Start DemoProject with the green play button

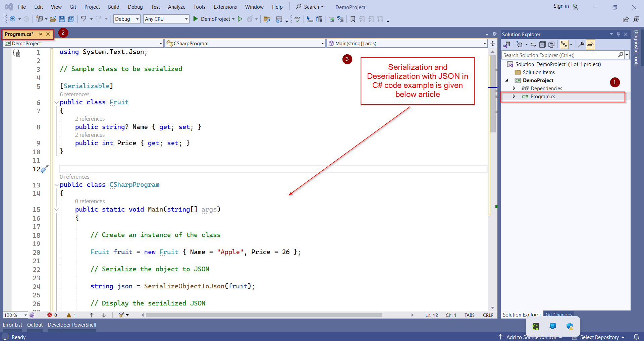coord(196,19)
